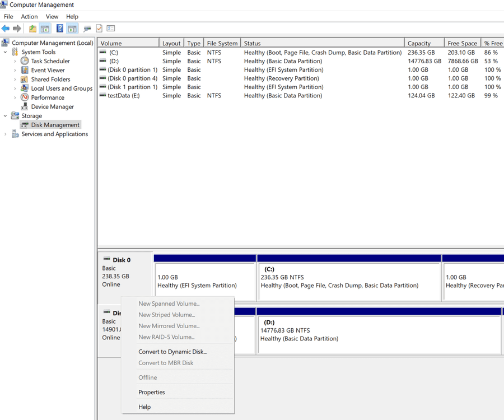Select the Disk 0 partition 4 row
Viewport: 504px width, 420px height.
[301, 78]
